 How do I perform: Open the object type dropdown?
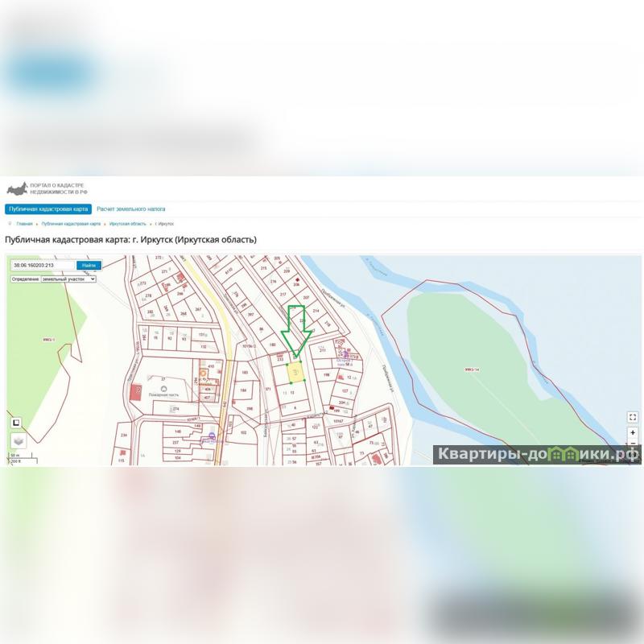(x=68, y=279)
